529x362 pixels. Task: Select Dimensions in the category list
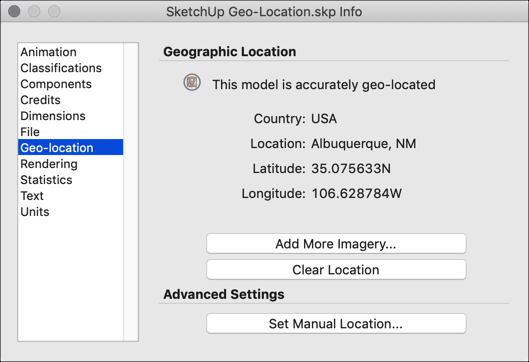click(71, 116)
